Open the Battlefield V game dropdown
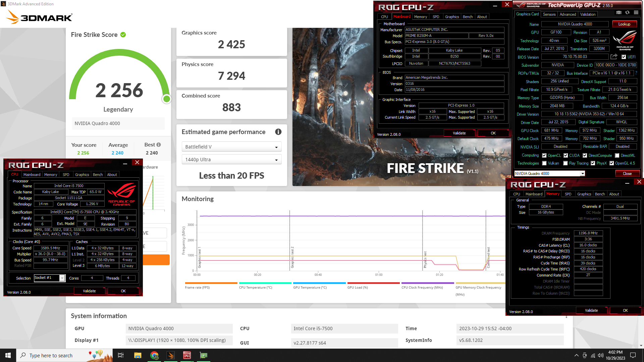 [231, 147]
